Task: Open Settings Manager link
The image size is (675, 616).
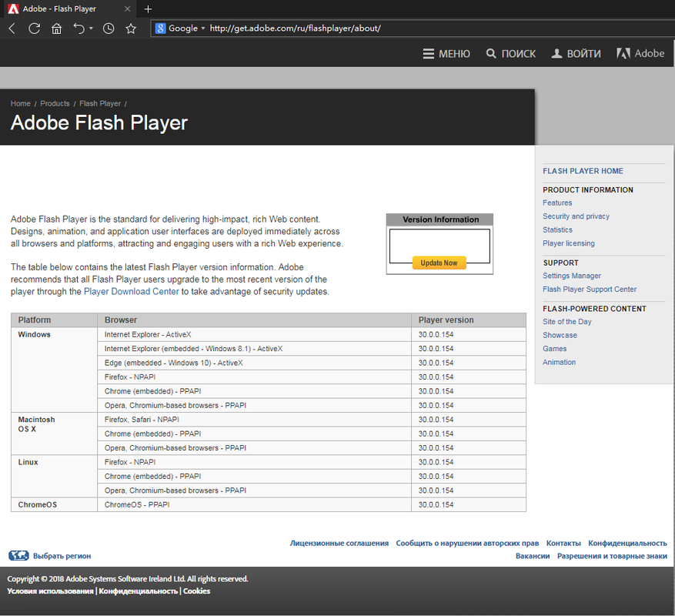Action: pos(572,276)
